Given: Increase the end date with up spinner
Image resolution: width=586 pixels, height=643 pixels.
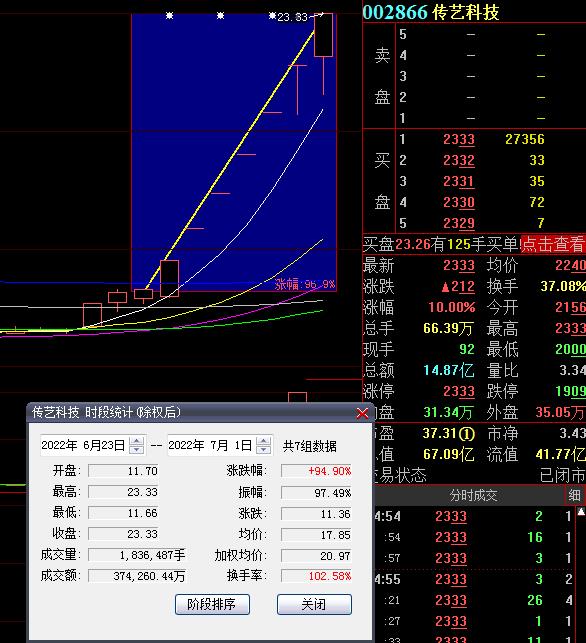Looking at the screenshot, I should [263, 441].
